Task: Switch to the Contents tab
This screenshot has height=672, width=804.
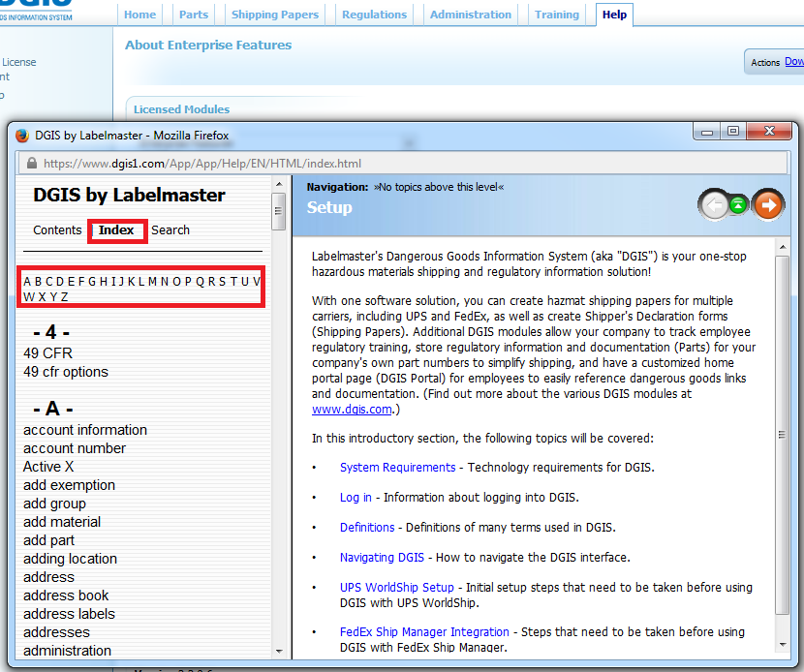Action: pos(57,230)
